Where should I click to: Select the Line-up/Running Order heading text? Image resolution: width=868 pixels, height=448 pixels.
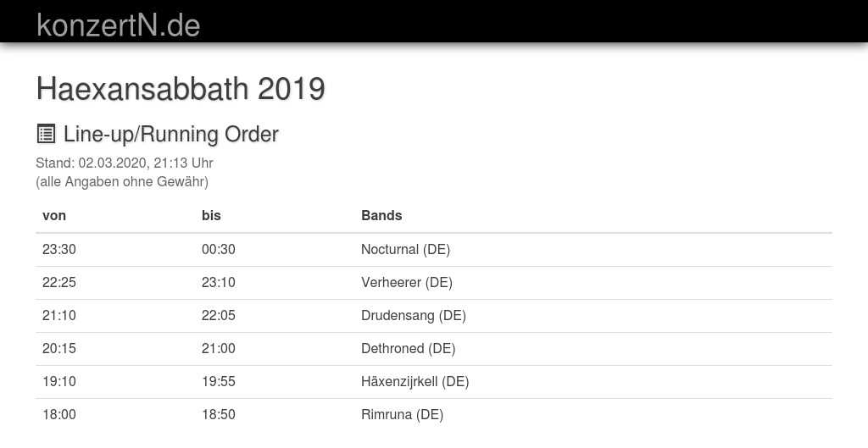coord(170,134)
